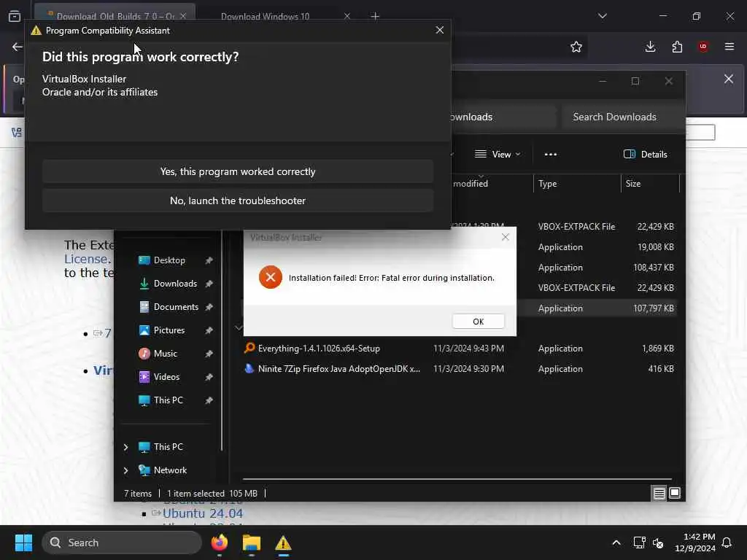Open Compatibility Assistant warning taskbar icon
The image size is (747, 560).
[283, 542]
